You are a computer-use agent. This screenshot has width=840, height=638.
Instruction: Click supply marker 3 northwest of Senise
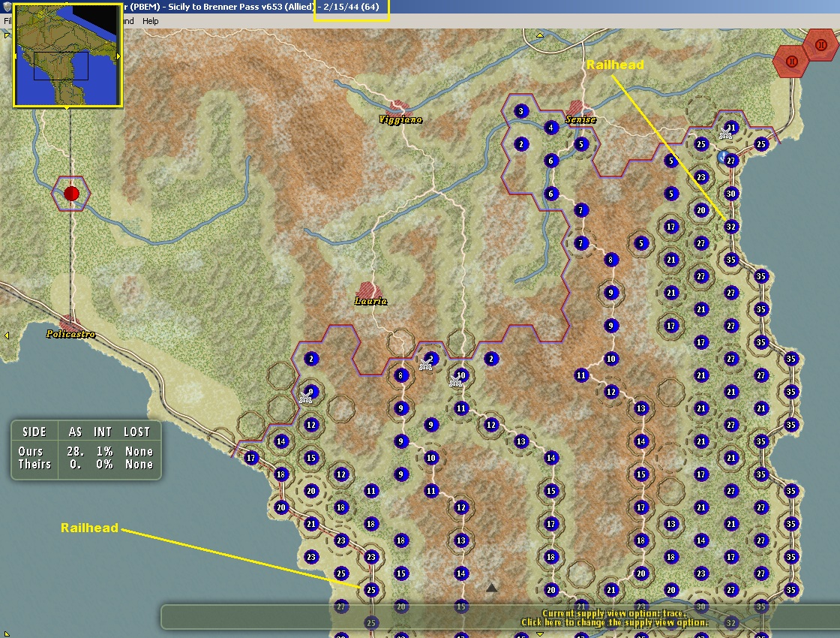pyautogui.click(x=521, y=111)
